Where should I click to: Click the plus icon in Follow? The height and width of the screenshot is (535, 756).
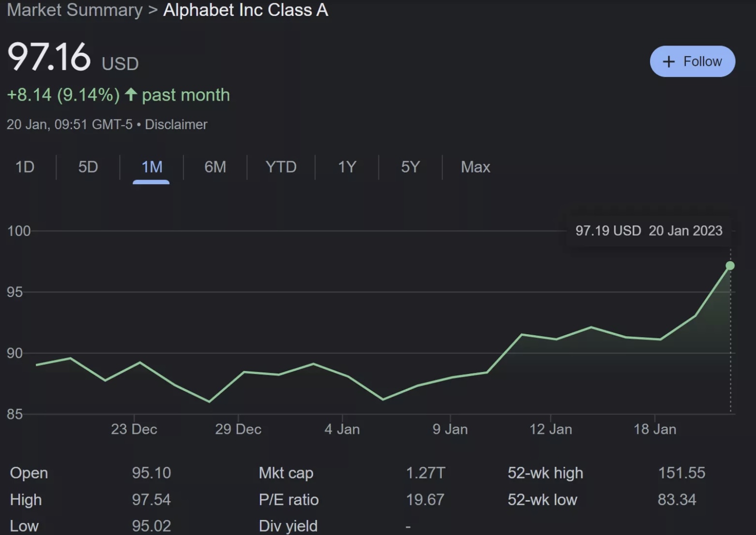668,61
